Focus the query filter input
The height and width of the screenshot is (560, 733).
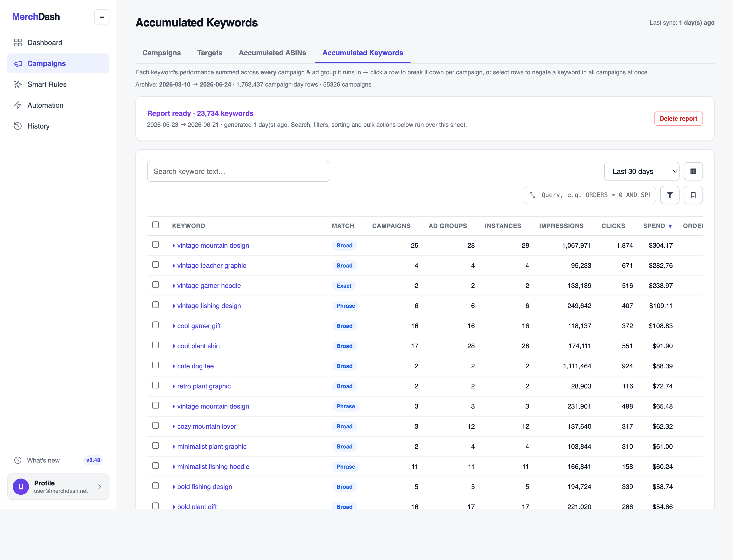(596, 195)
